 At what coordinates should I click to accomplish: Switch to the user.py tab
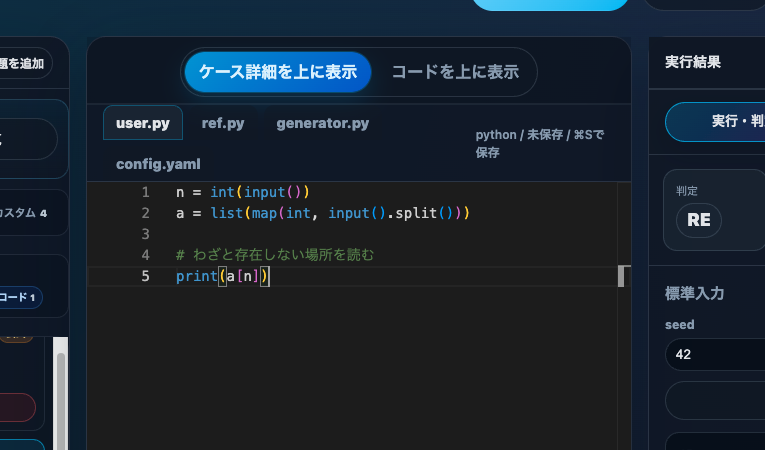tap(143, 123)
